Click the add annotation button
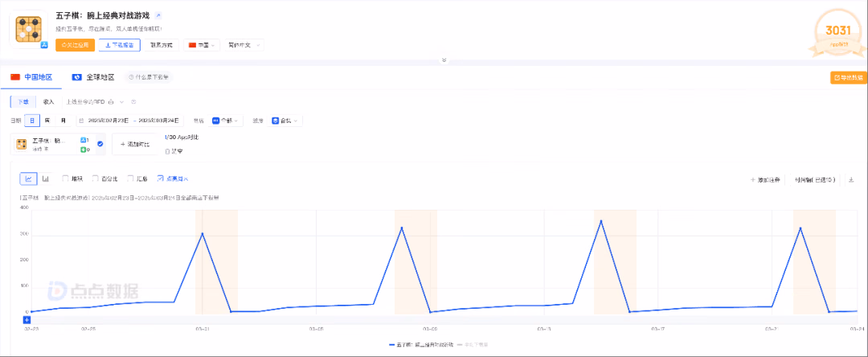Image resolution: width=868 pixels, height=357 pixels. [x=765, y=179]
